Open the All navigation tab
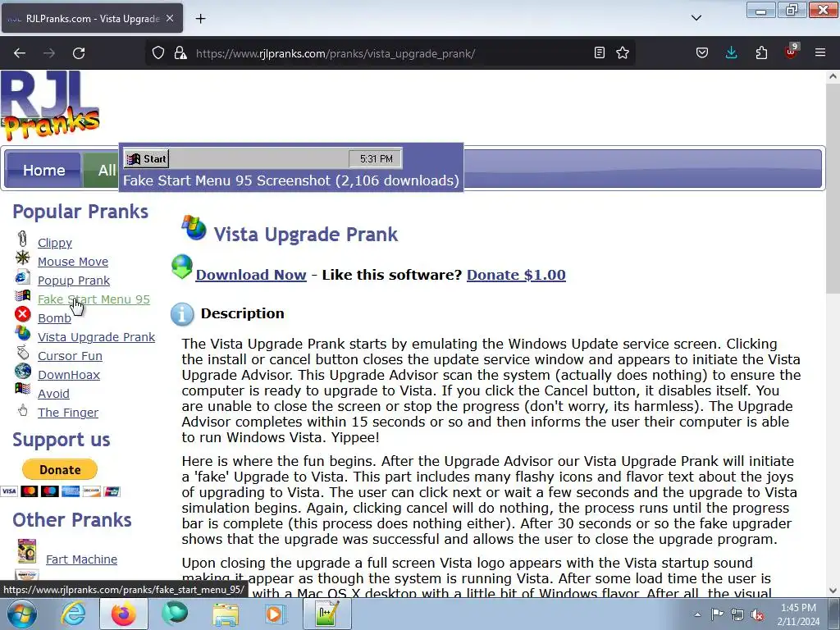This screenshot has width=840, height=630. click(101, 170)
